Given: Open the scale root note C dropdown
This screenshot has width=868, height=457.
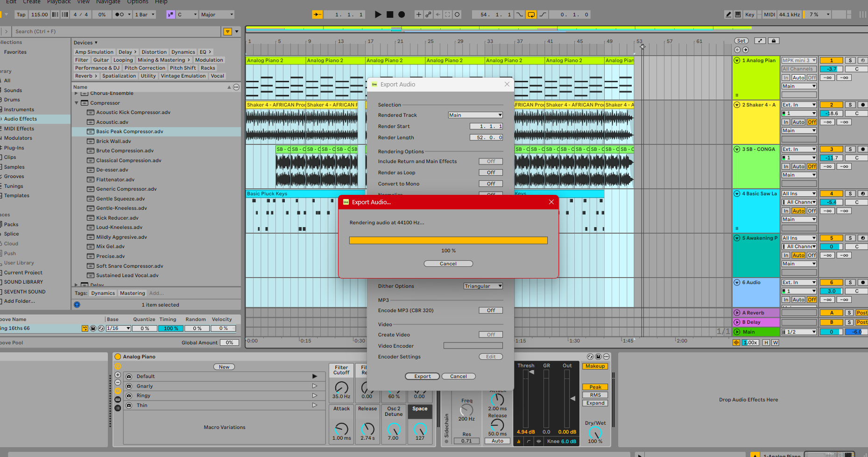Looking at the screenshot, I should click(x=187, y=14).
